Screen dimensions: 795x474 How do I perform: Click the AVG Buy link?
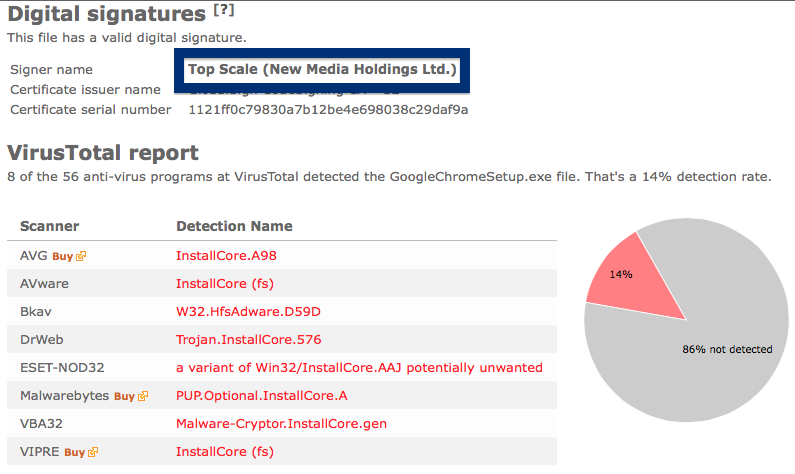[x=63, y=257]
